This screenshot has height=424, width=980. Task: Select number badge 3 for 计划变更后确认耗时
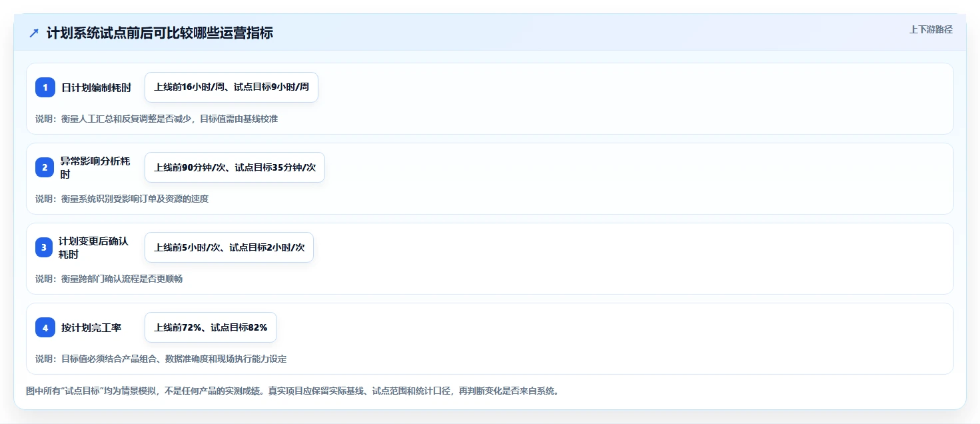[45, 247]
